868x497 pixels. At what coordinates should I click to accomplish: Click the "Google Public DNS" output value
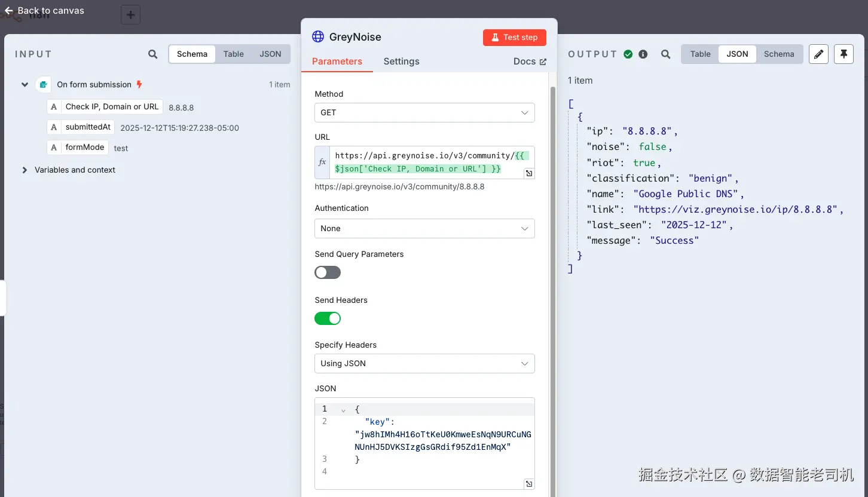[x=688, y=194]
